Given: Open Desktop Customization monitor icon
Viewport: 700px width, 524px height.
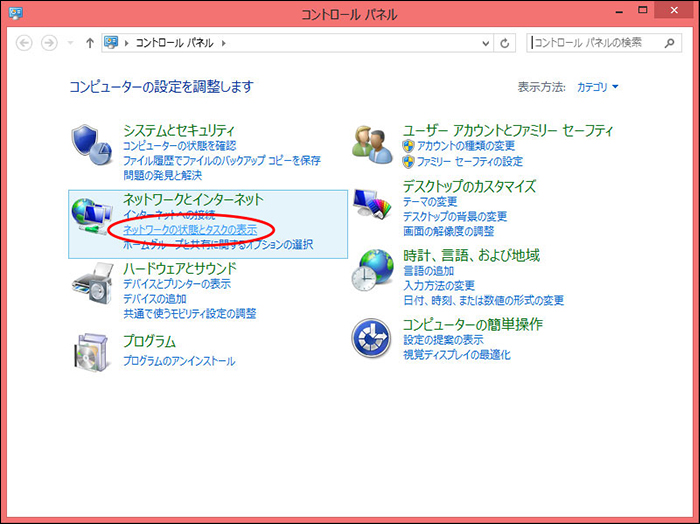Looking at the screenshot, I should click(x=372, y=204).
